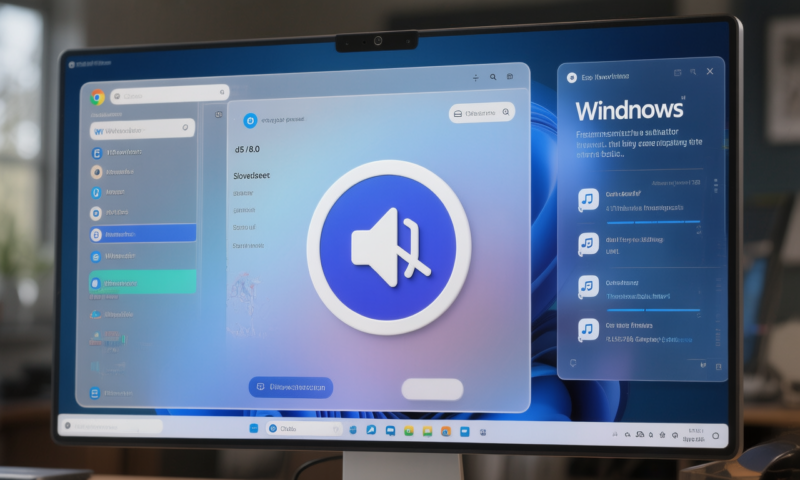Click the lower blue progress bar in Windnows panel
The image size is (800, 480).
[x=653, y=310]
